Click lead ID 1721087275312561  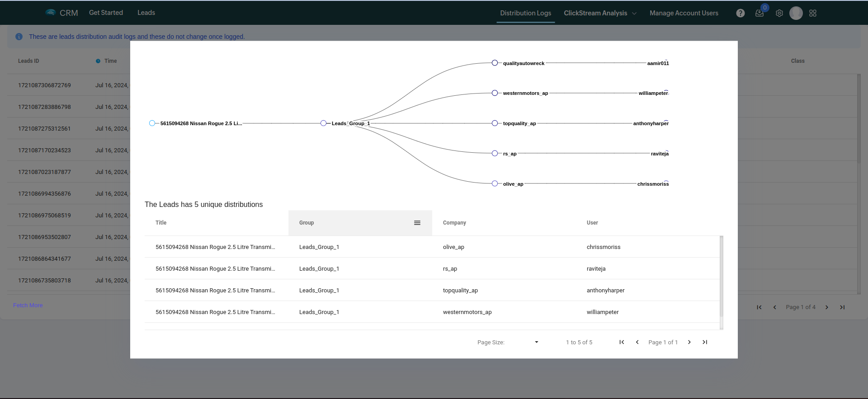point(44,129)
